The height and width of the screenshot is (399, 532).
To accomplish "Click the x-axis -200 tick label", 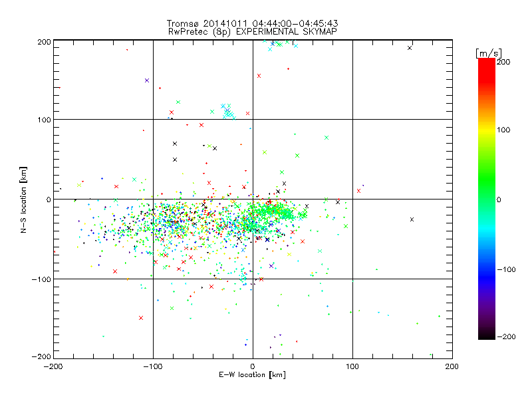I will [x=53, y=366].
